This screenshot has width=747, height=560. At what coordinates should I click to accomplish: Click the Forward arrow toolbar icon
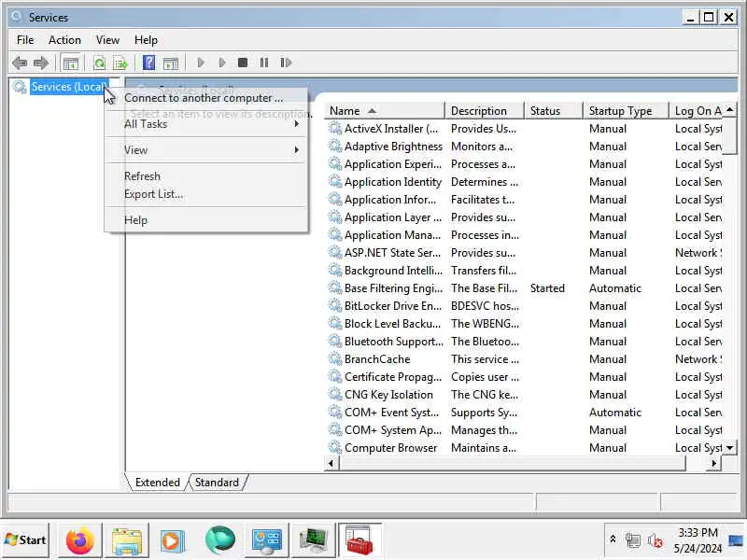(41, 63)
